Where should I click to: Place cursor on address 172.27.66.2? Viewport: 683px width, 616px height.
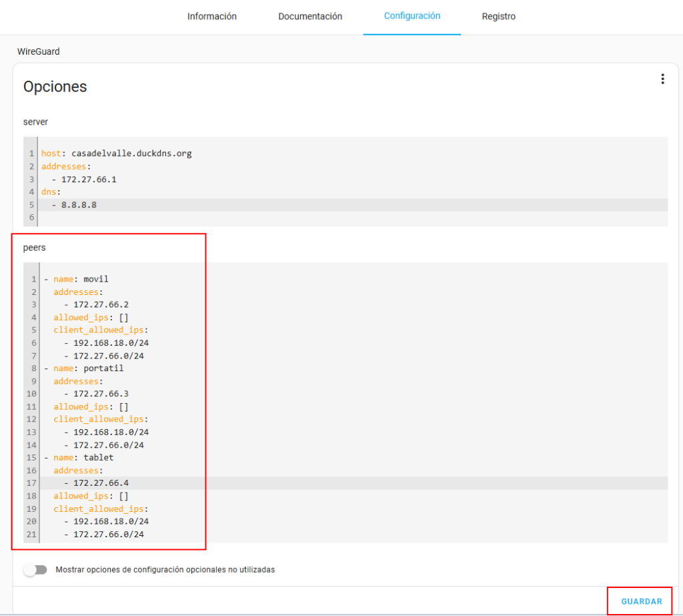coord(100,304)
